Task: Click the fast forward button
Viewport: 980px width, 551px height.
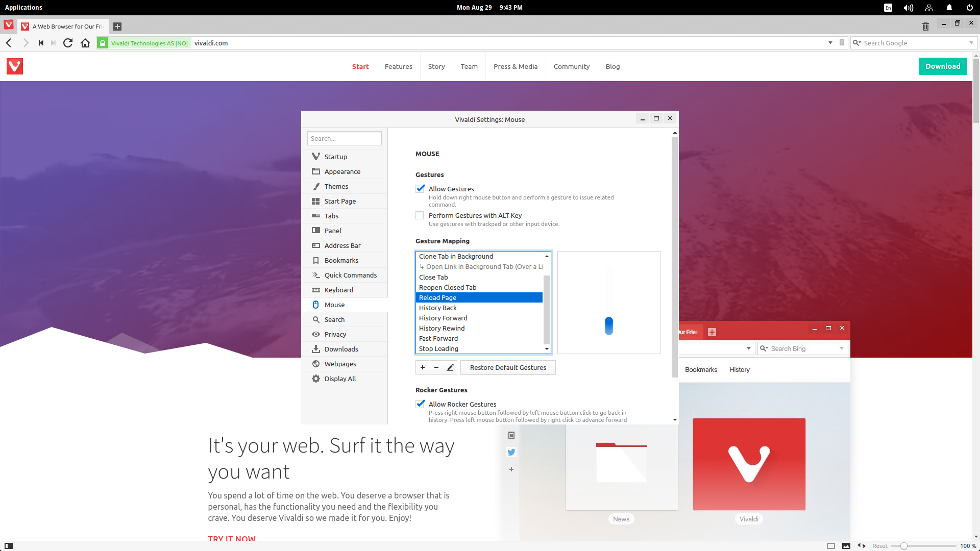Action: click(x=53, y=43)
